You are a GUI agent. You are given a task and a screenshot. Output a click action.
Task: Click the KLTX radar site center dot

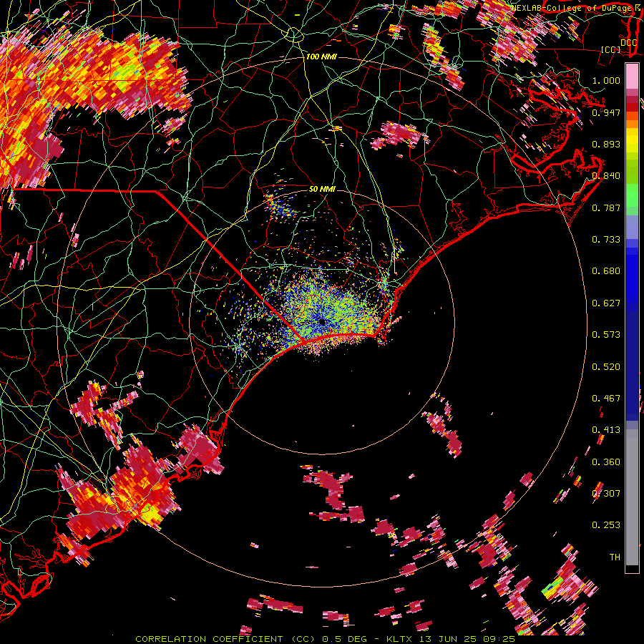pyautogui.click(x=322, y=323)
